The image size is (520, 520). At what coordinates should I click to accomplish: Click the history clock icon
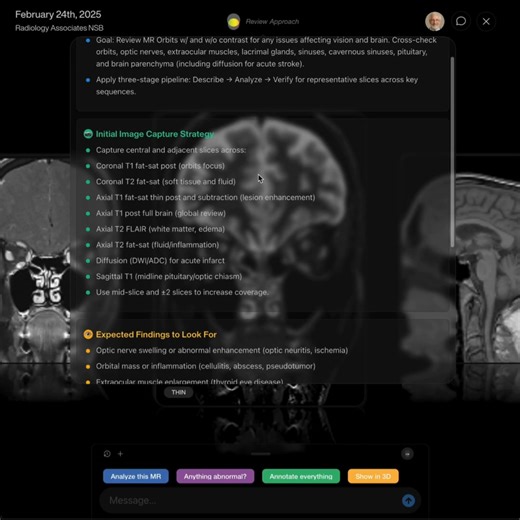[x=107, y=454]
